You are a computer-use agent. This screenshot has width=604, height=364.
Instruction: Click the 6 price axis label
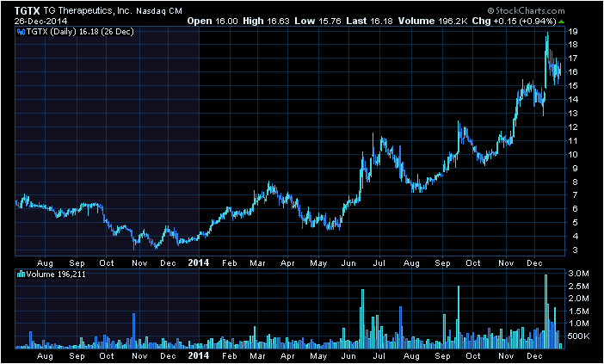click(x=575, y=209)
